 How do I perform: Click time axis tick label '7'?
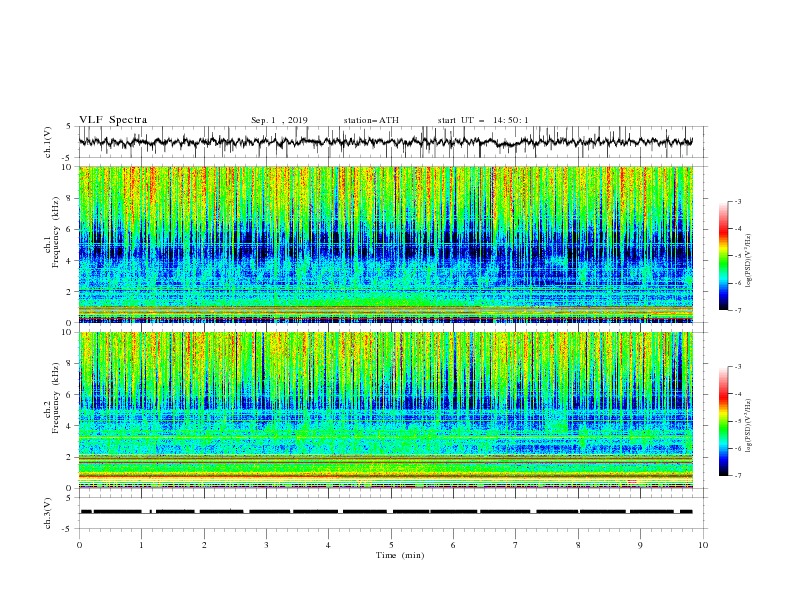pyautogui.click(x=516, y=545)
